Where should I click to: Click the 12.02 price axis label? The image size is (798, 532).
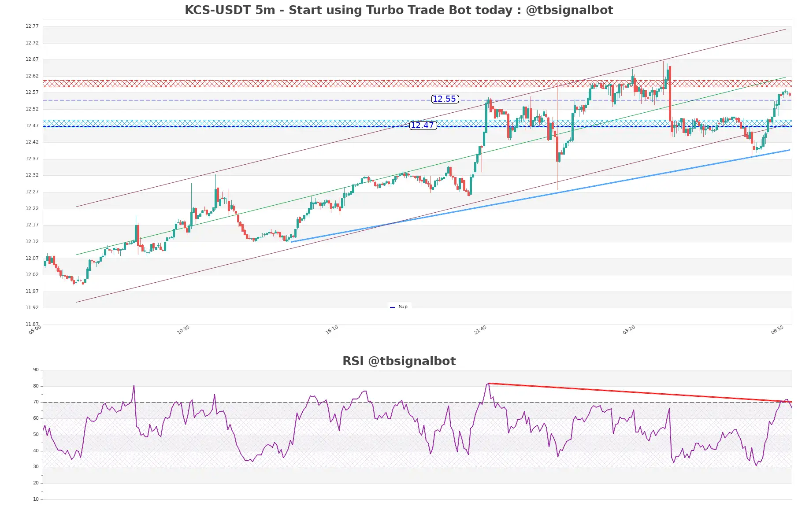pos(32,275)
